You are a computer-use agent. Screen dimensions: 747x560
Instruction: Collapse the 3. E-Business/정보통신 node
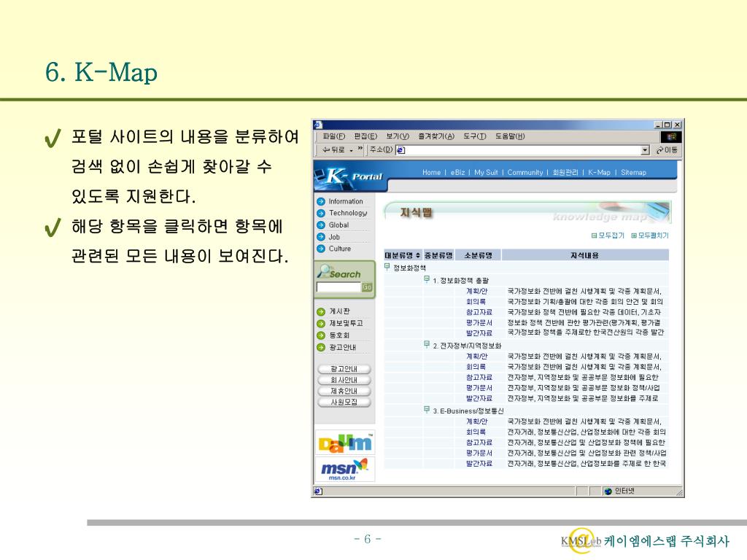427,410
